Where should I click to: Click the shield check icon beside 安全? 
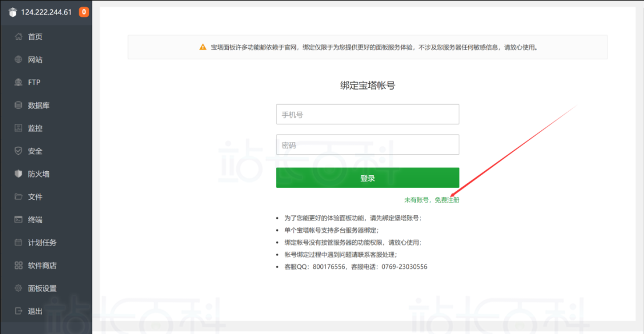[19, 151]
